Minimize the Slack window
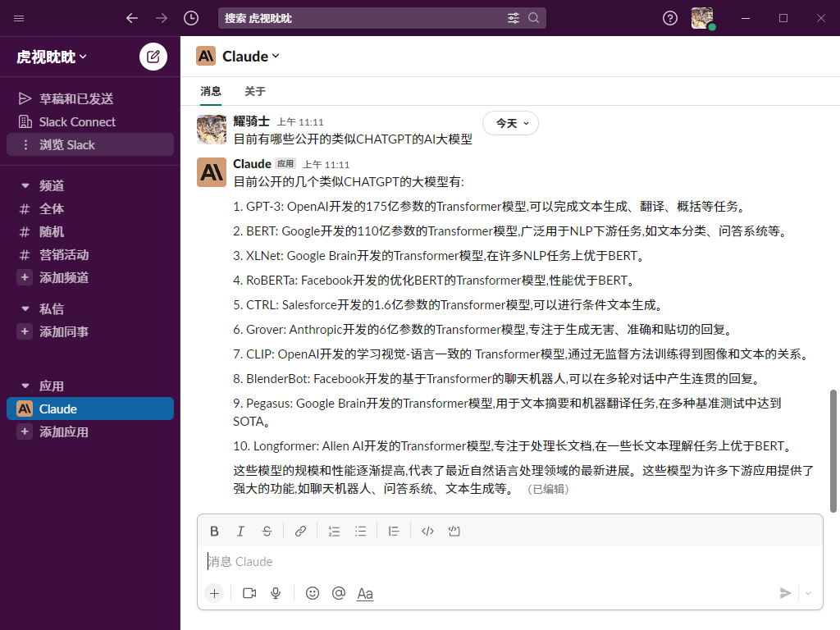The width and height of the screenshot is (840, 630). (745, 18)
